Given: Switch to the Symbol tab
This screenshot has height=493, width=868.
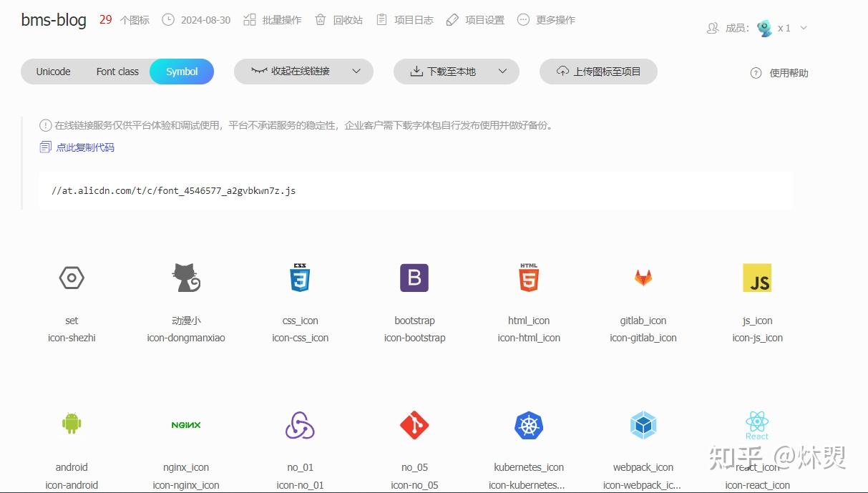Looking at the screenshot, I should pos(182,72).
